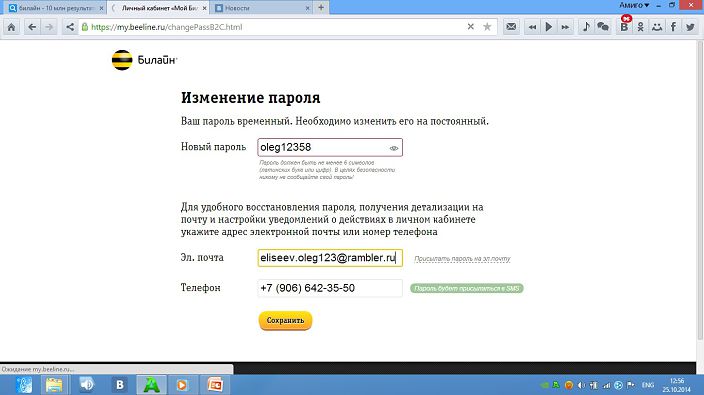Click the address bar URL
Viewport: 704px width, 395px height.
167,27
